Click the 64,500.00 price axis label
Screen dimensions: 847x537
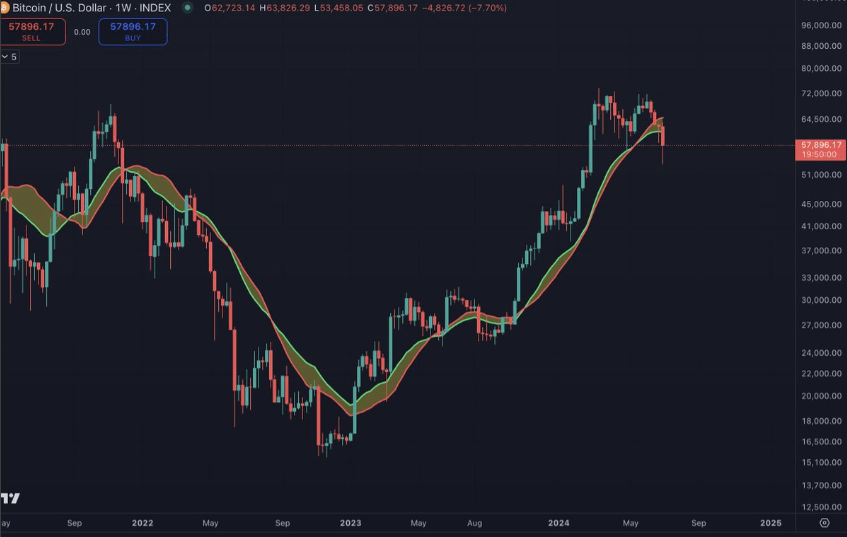pos(822,119)
